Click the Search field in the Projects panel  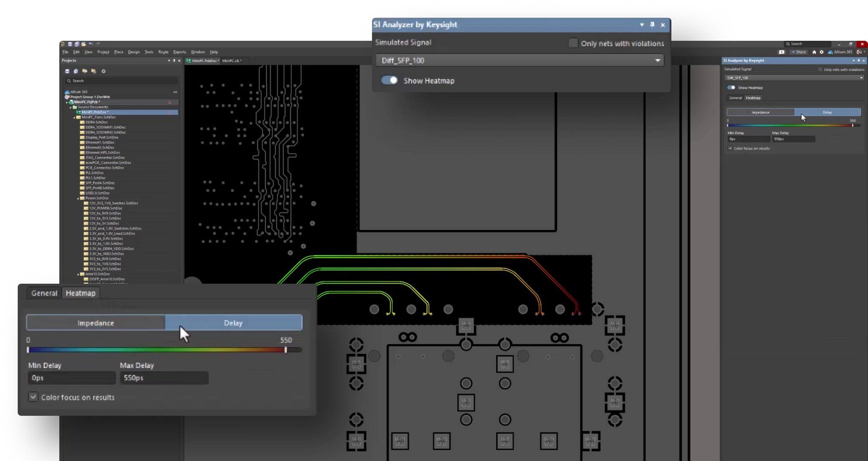tap(122, 81)
